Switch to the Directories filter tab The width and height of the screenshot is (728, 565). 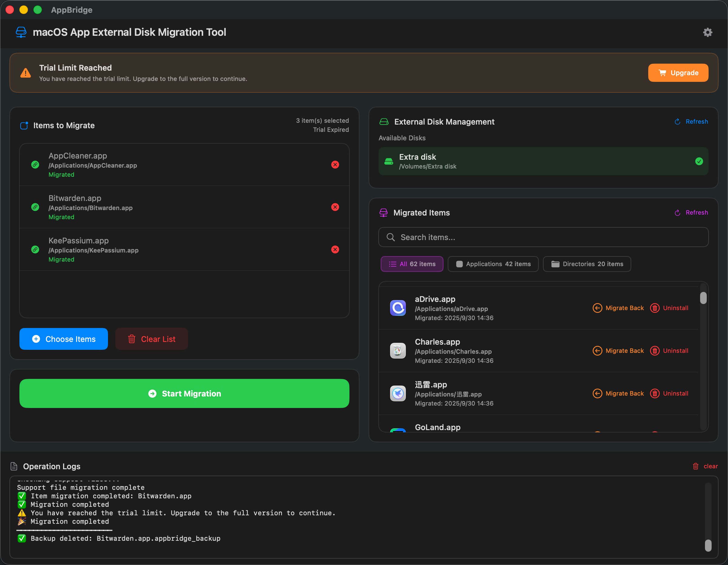coord(587,264)
